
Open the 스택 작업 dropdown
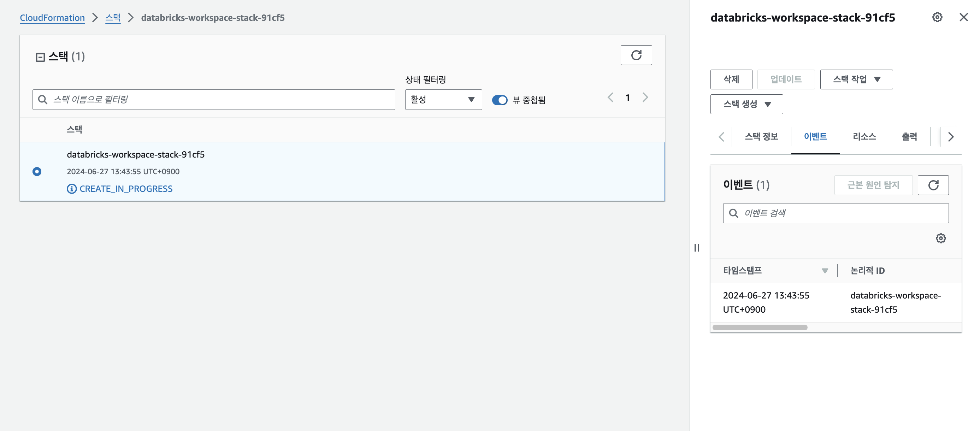click(856, 79)
